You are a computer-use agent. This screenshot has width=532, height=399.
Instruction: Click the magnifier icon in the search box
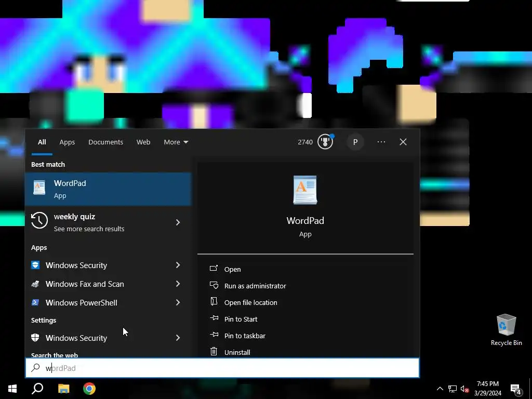tap(35, 367)
